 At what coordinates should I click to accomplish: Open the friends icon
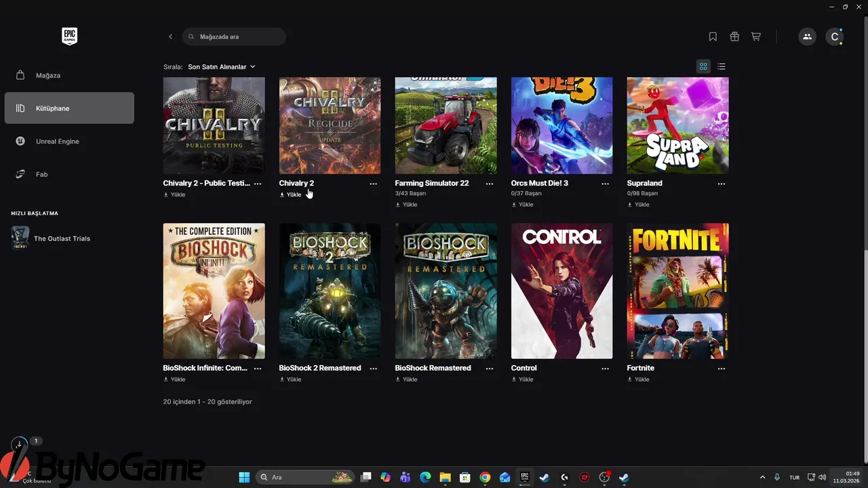pyautogui.click(x=807, y=37)
